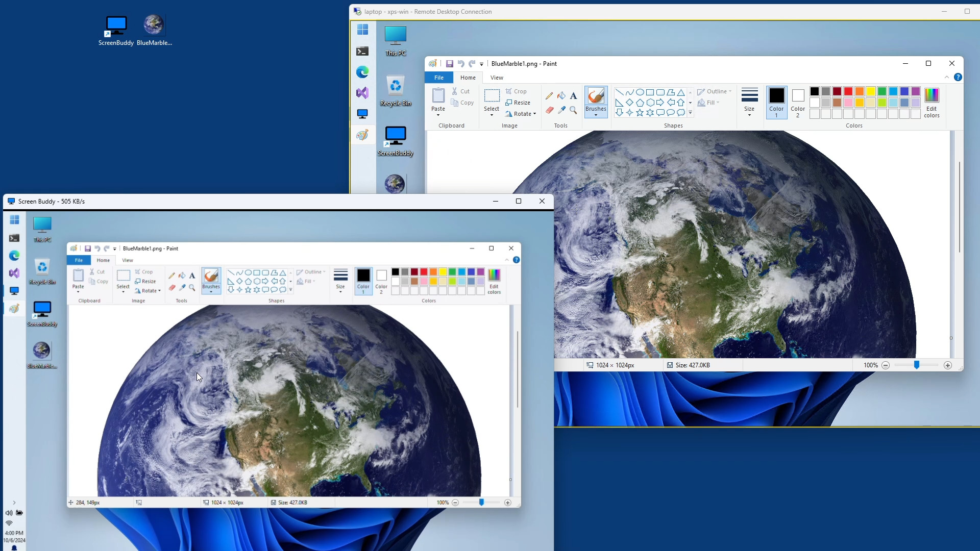The height and width of the screenshot is (551, 980).
Task: Open Terminal icon on Screen Buddy taskbar
Action: (x=14, y=238)
